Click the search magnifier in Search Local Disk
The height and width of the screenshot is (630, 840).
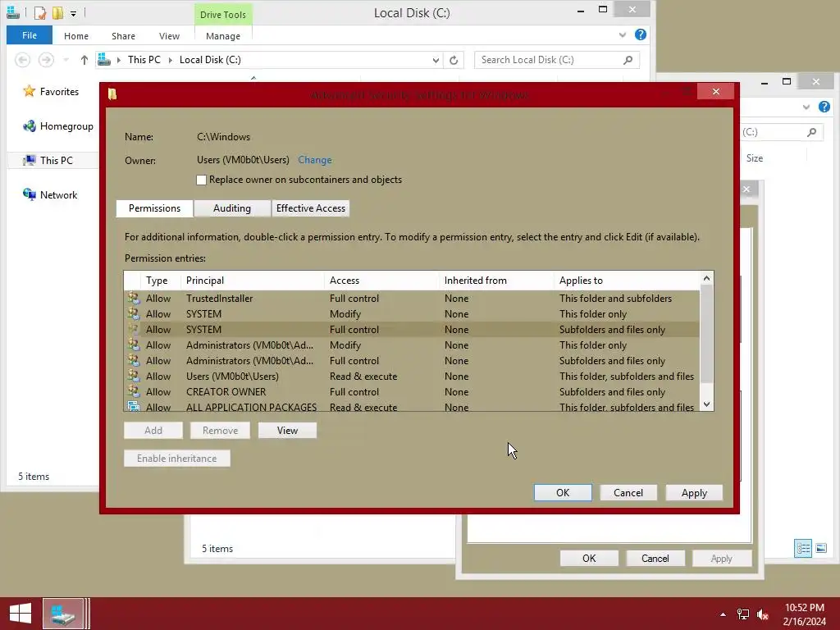[628, 60]
